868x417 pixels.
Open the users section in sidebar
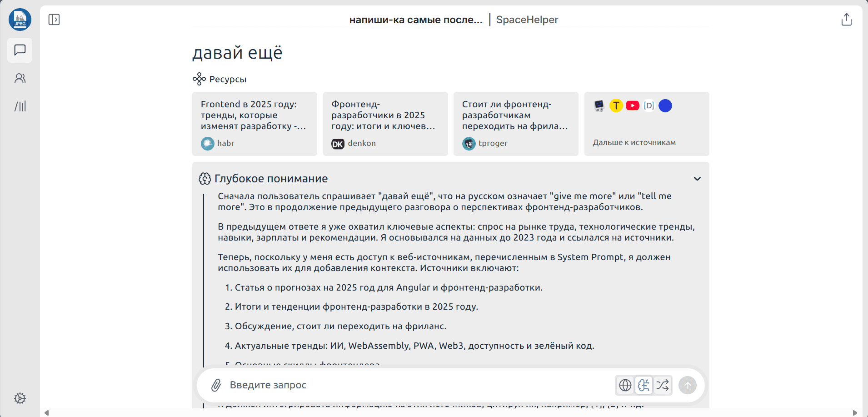(20, 79)
